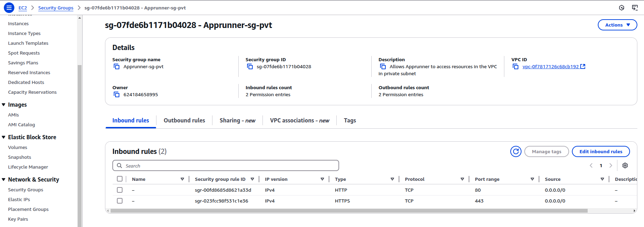
Task: Open the hamburger navigation menu icon
Action: click(x=9, y=7)
